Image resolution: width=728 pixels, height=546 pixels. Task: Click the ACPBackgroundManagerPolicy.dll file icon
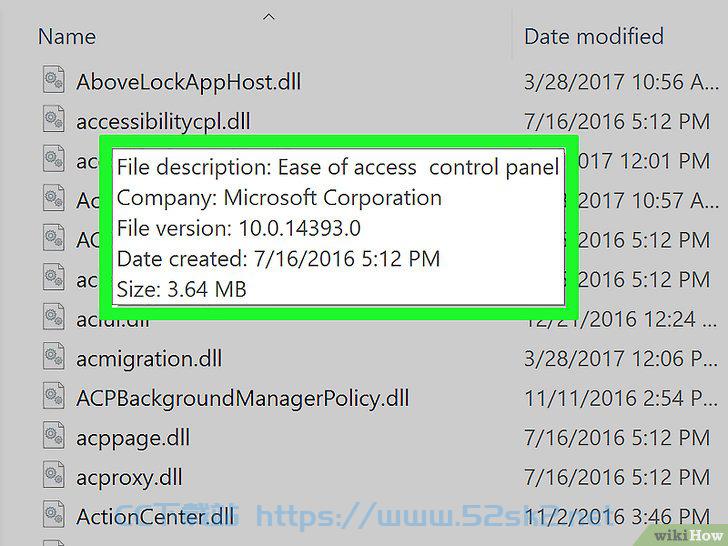[54, 396]
